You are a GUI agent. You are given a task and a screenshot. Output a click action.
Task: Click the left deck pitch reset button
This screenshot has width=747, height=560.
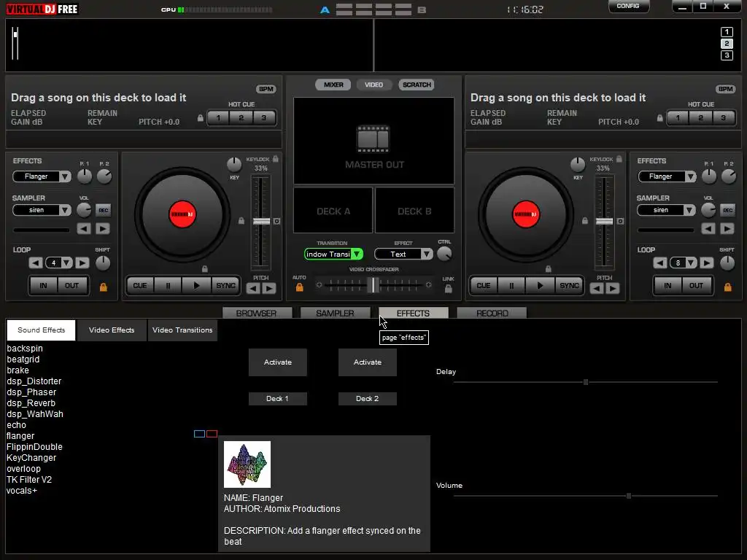(x=276, y=221)
